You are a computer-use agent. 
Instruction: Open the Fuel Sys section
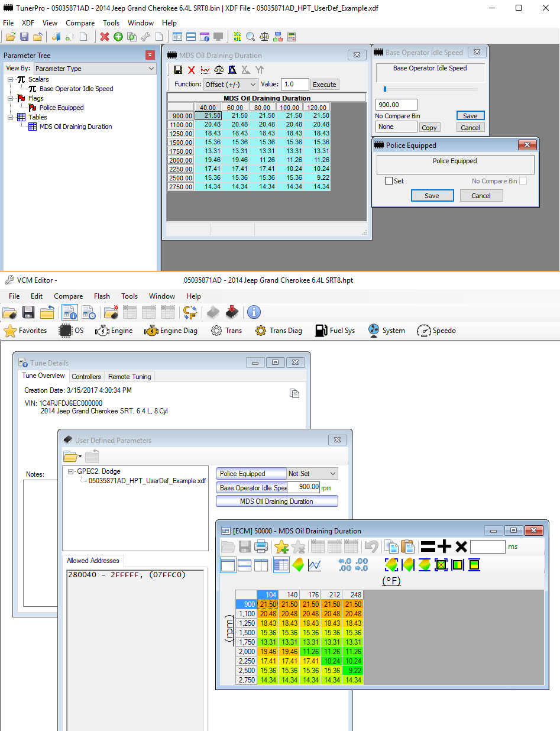[x=335, y=331]
